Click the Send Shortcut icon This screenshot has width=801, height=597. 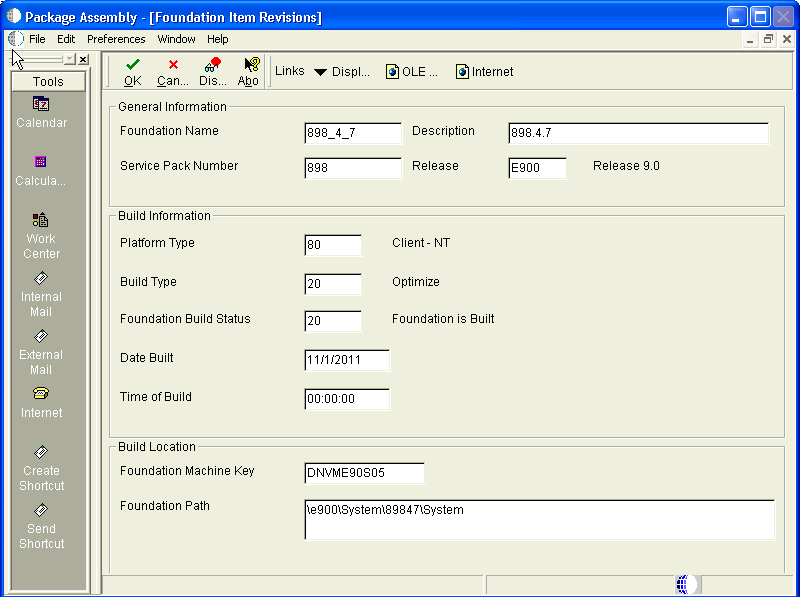click(41, 510)
